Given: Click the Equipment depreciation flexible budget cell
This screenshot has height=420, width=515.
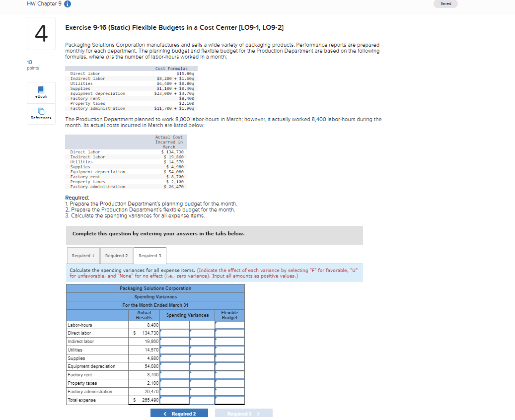Looking at the screenshot, I should pyautogui.click(x=229, y=366).
